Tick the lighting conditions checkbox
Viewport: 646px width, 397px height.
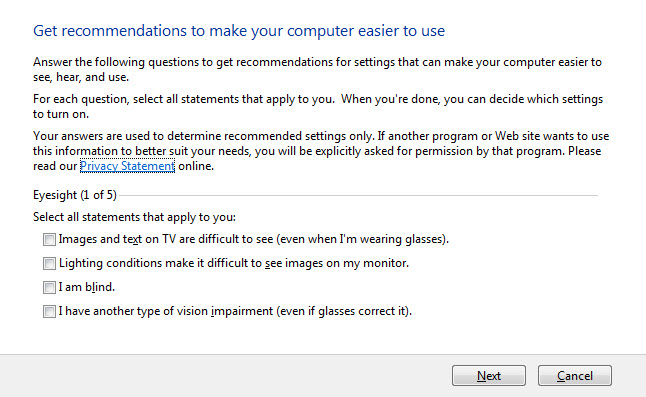[x=49, y=263]
